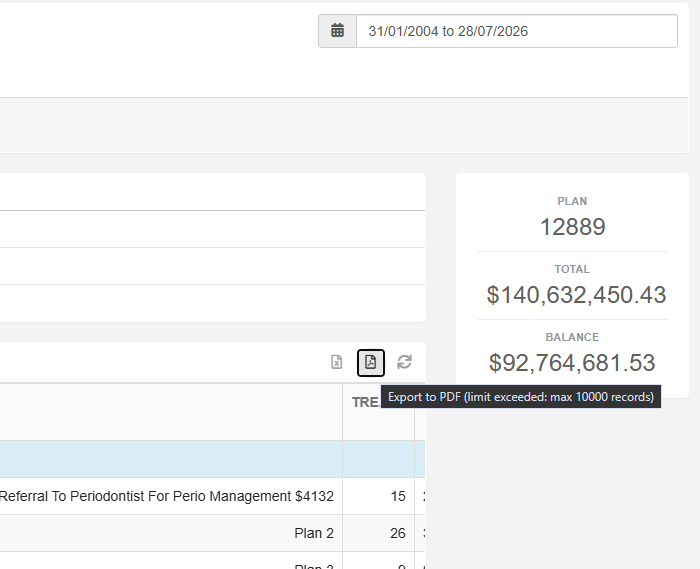Click the 31/01/2004 to 28/07/2026 date field
Screen dimensions: 700x569
pos(517,31)
